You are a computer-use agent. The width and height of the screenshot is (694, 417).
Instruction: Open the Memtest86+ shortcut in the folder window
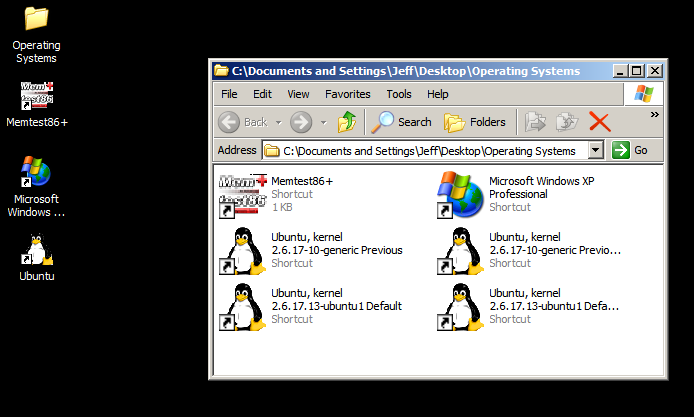(238, 194)
